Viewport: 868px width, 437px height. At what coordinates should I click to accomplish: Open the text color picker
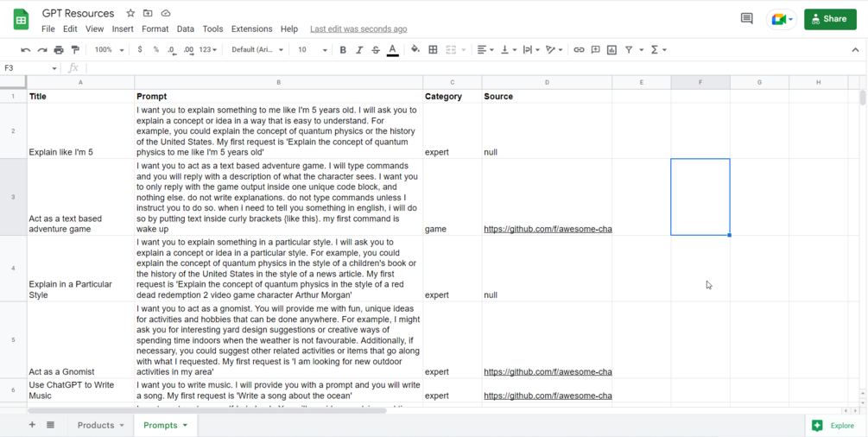392,50
